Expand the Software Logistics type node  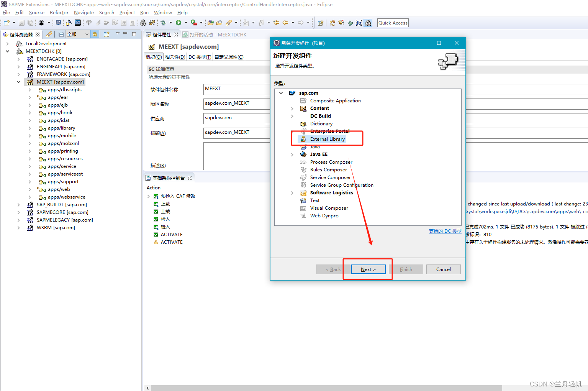click(x=292, y=193)
